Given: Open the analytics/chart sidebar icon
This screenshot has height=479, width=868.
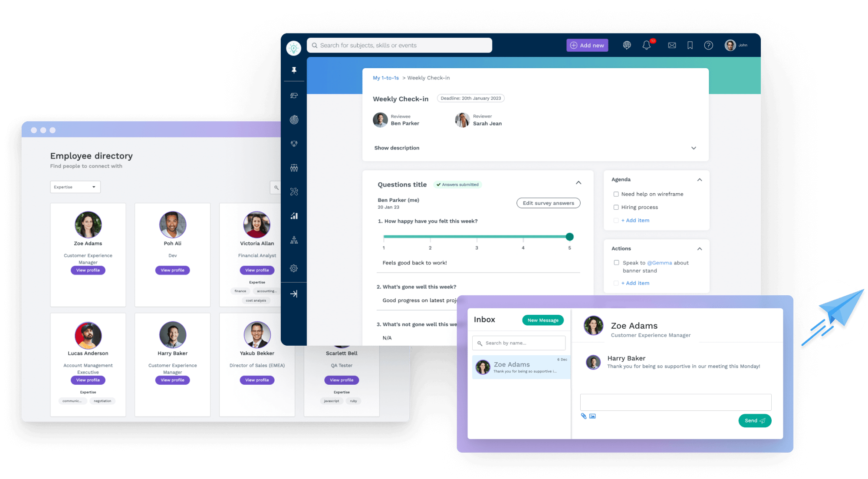Looking at the screenshot, I should point(294,215).
